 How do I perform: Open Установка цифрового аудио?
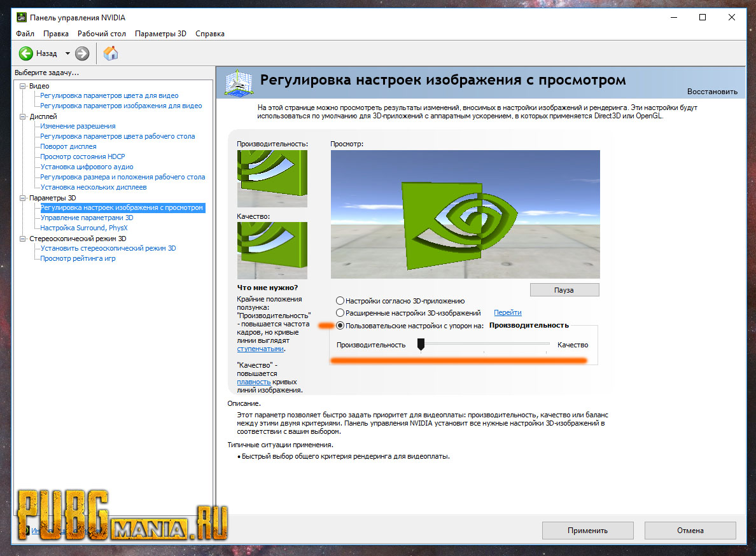point(87,167)
